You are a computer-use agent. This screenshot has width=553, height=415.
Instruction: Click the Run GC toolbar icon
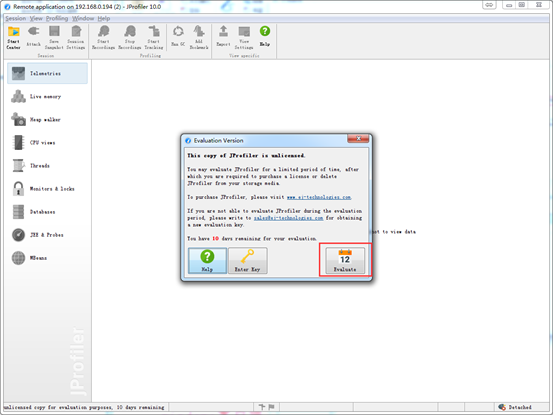coord(178,37)
